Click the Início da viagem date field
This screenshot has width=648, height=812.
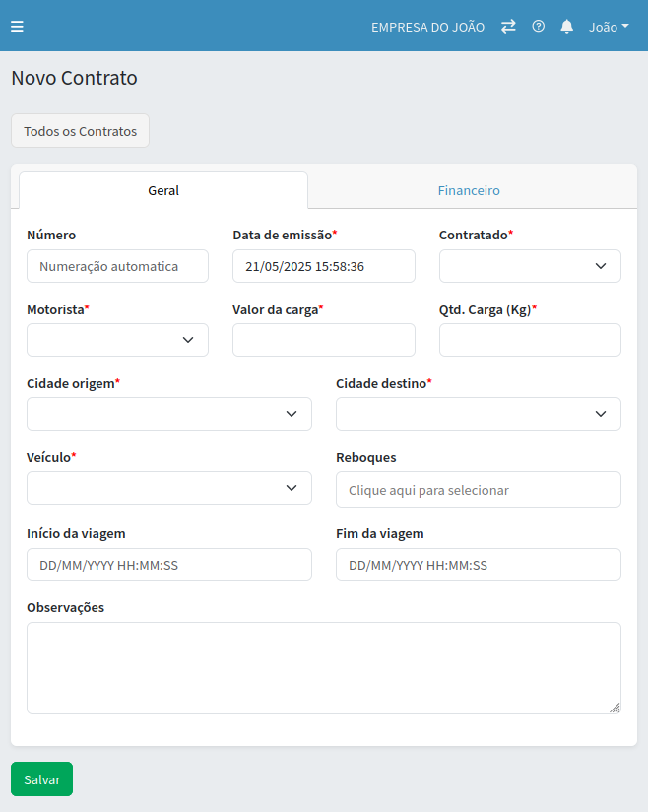169,565
